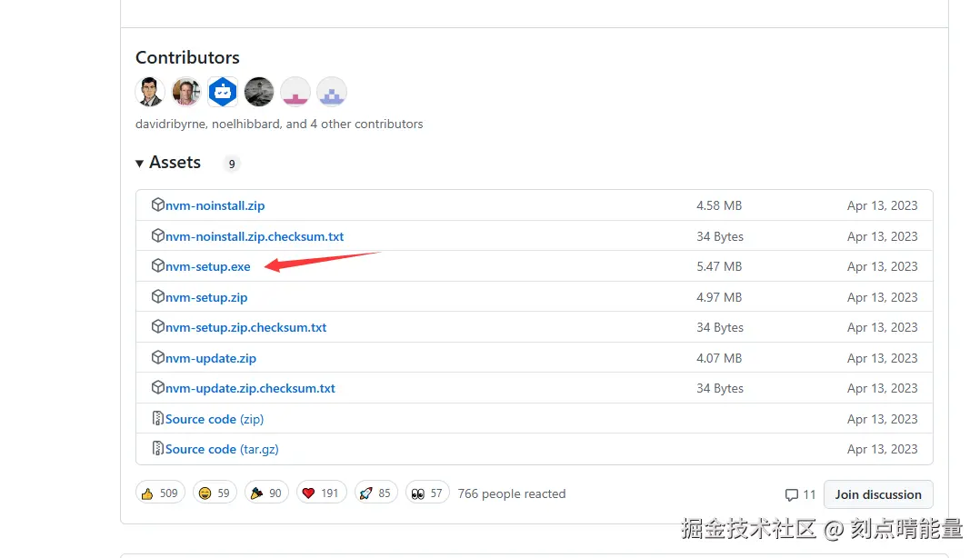The height and width of the screenshot is (558, 980).
Task: React with laugh emoji (59)
Action: click(x=215, y=493)
